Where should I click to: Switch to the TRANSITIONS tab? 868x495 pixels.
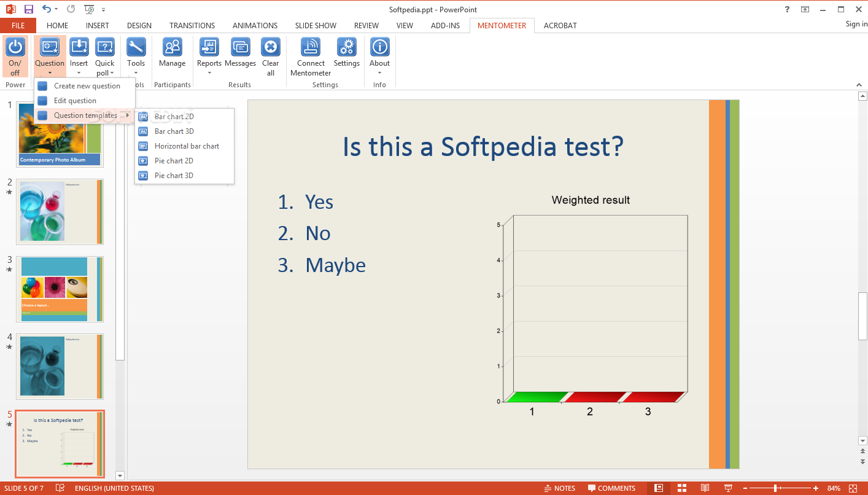coord(192,26)
